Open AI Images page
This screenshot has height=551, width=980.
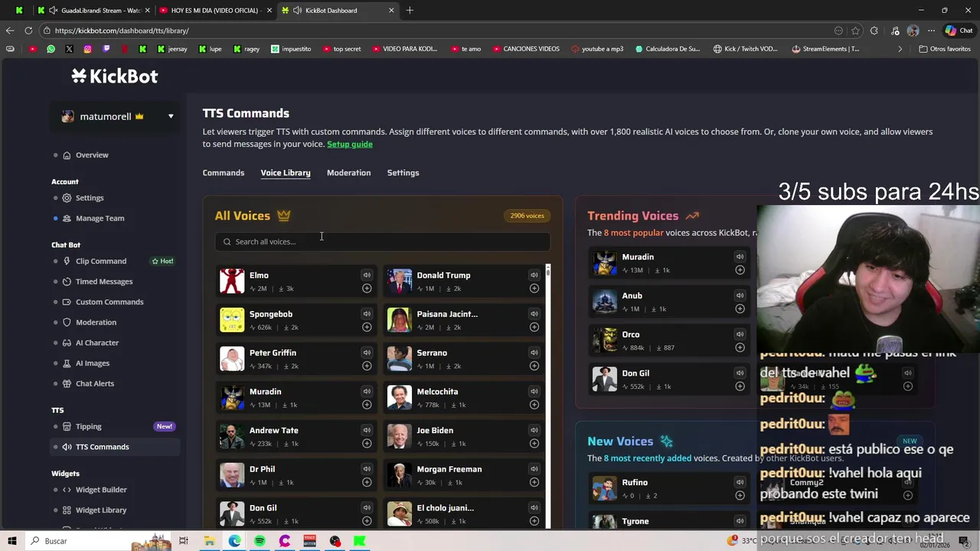coord(93,364)
